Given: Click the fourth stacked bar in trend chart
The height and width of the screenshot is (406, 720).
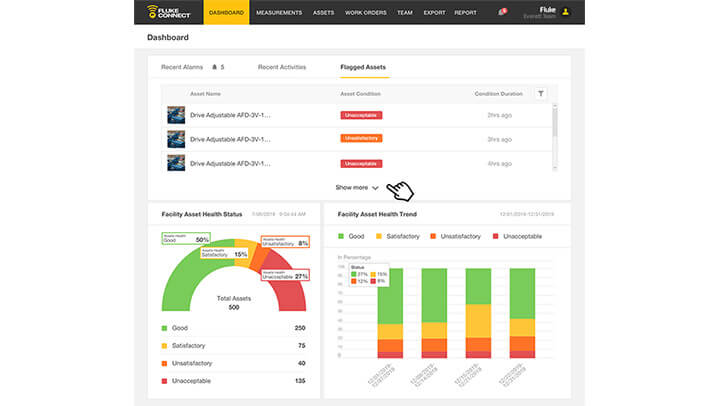Looking at the screenshot, I should 523,313.
